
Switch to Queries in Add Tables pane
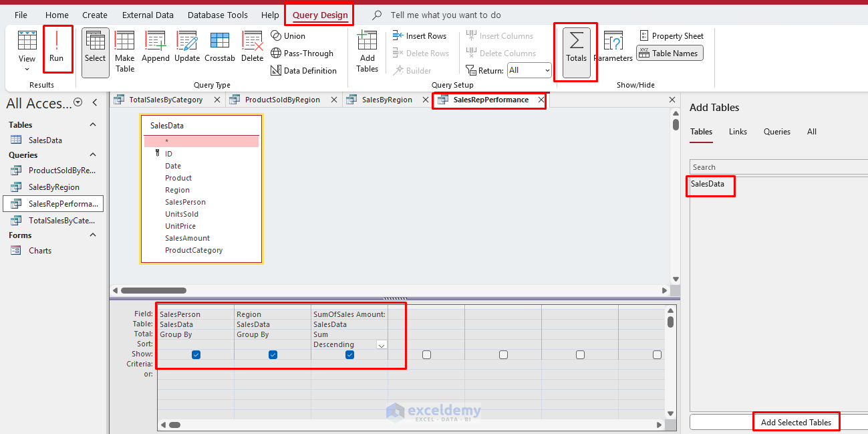coord(776,132)
